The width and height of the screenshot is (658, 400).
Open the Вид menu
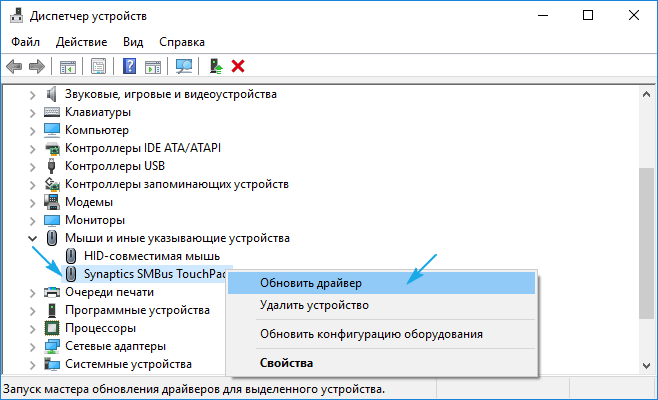(x=133, y=42)
